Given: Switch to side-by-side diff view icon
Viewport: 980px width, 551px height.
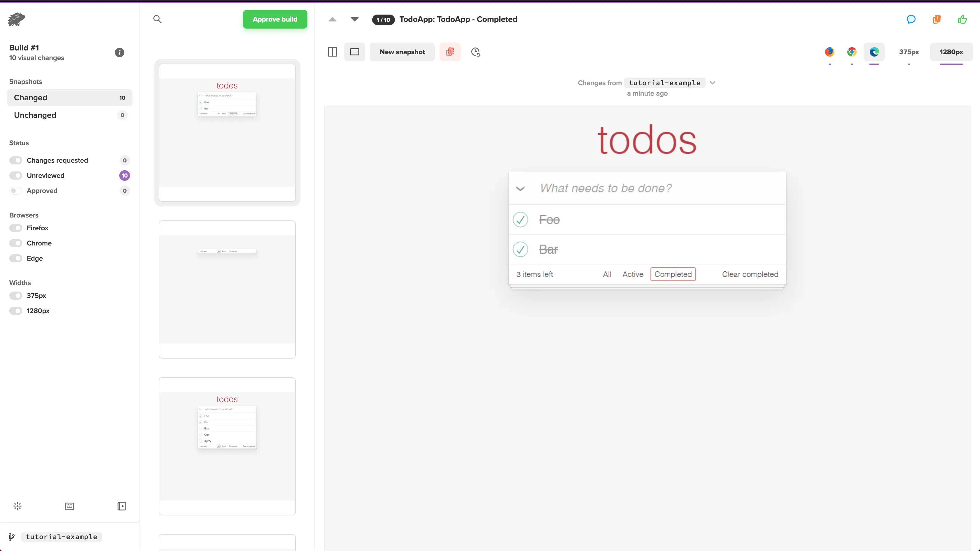Looking at the screenshot, I should pos(332,52).
